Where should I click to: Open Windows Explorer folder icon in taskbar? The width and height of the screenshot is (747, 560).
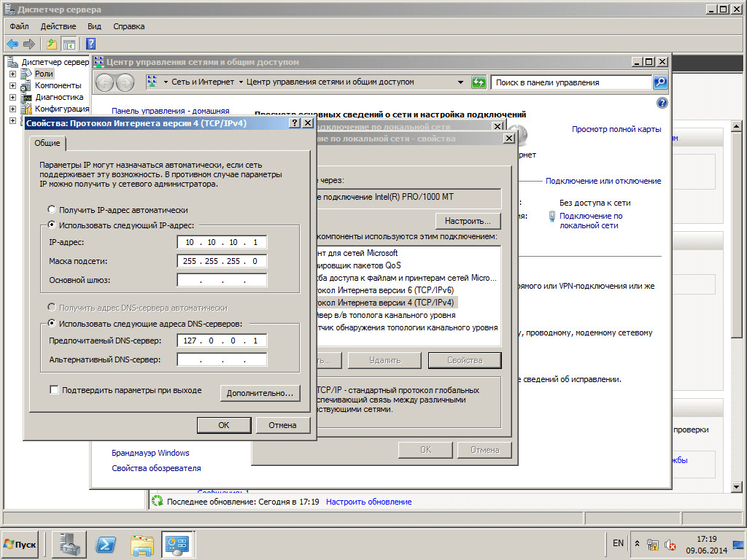coord(142,544)
